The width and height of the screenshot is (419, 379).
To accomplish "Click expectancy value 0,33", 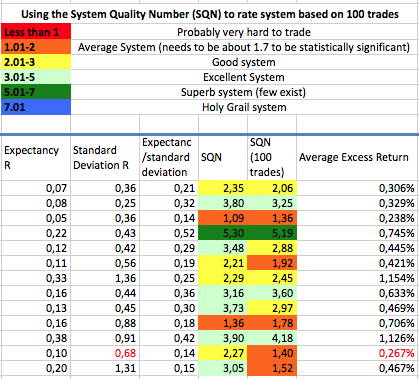I will 36,278.
